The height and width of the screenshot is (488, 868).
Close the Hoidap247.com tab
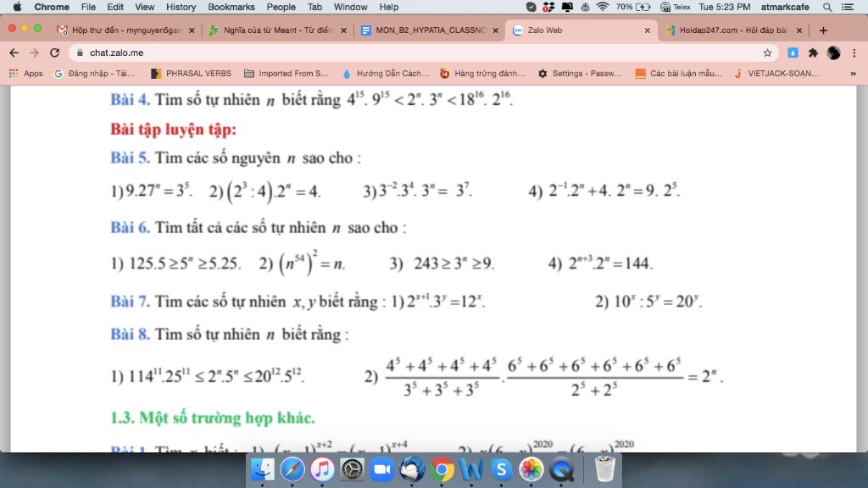pos(798,30)
